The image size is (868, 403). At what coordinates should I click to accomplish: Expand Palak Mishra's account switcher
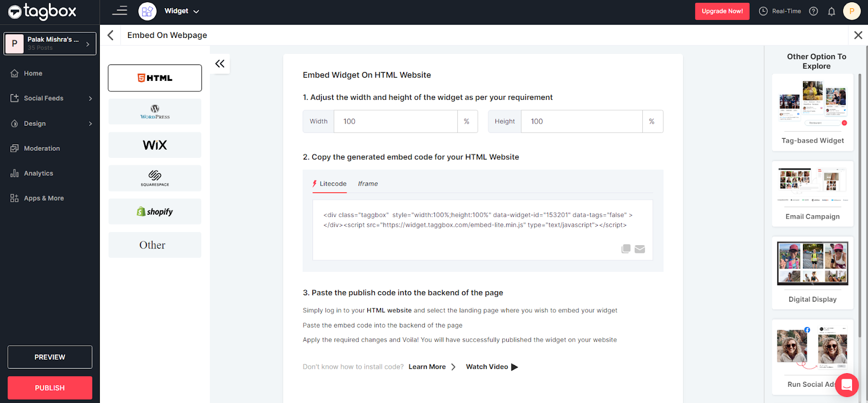(50, 43)
